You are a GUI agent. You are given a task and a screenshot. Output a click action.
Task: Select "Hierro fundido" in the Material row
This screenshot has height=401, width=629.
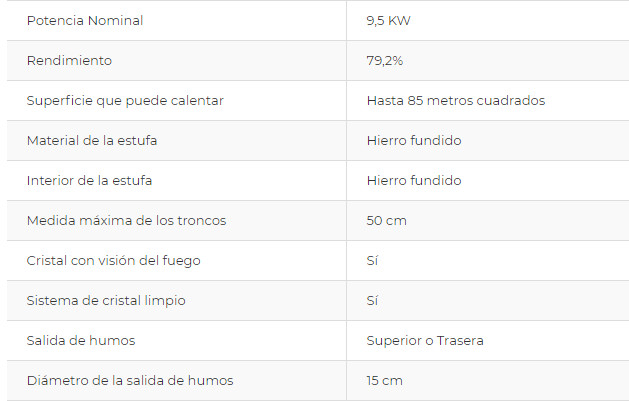click(x=414, y=140)
